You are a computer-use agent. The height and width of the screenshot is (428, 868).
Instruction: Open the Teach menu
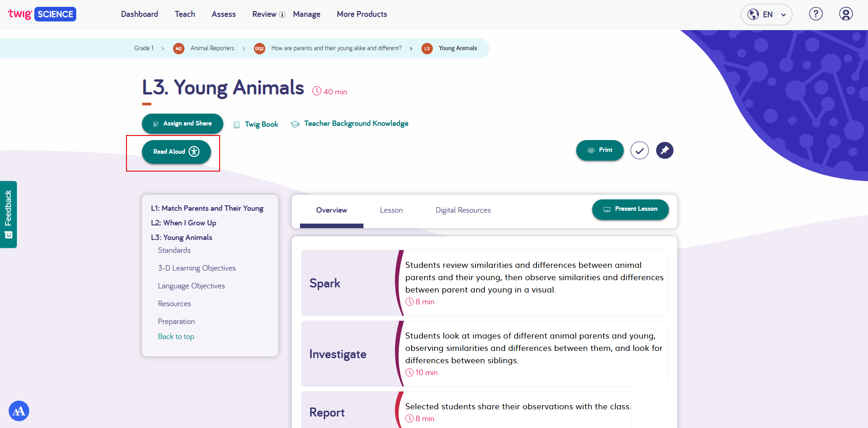(184, 14)
